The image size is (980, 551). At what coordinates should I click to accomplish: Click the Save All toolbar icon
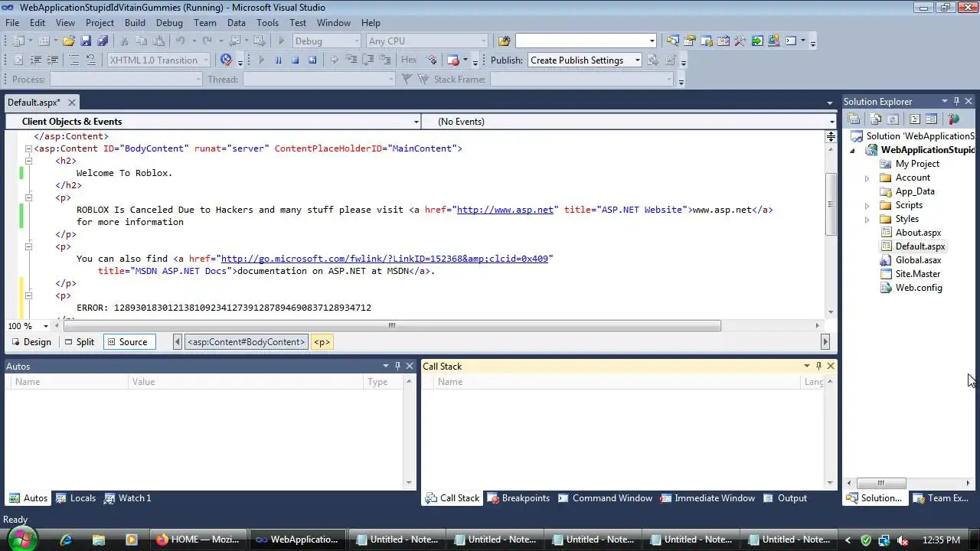[103, 41]
